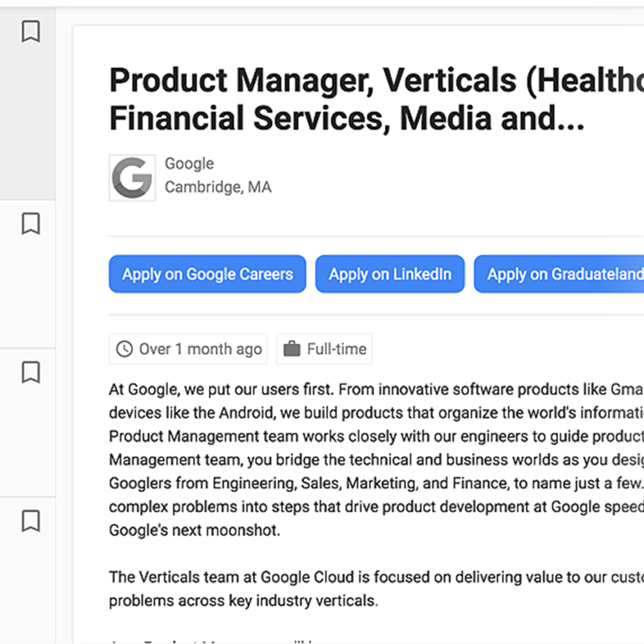This screenshot has height=644, width=644.
Task: Click the briefcase icon next to Full-time
Action: pos(292,349)
